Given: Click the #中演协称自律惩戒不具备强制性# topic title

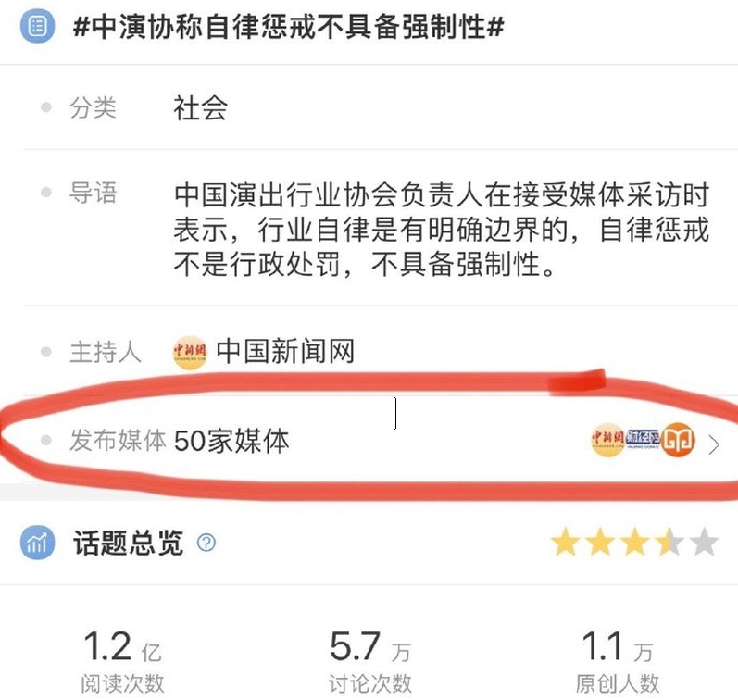Looking at the screenshot, I should (x=289, y=26).
